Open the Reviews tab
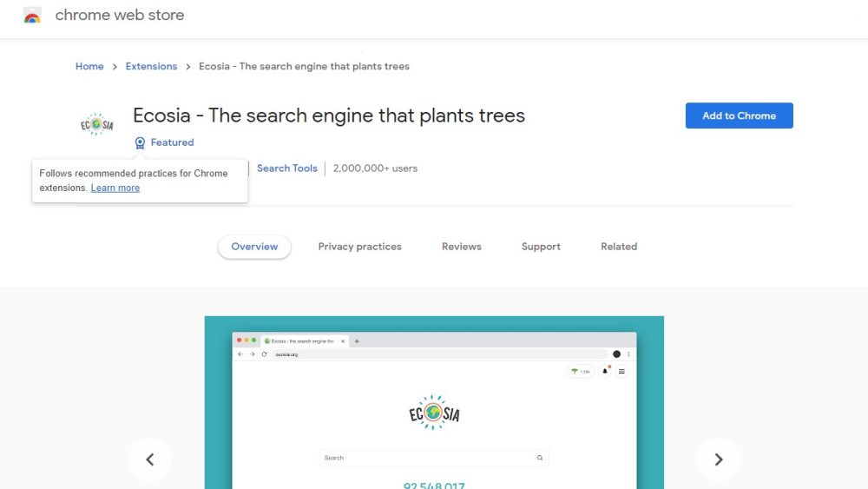This screenshot has width=868, height=489. click(x=462, y=247)
